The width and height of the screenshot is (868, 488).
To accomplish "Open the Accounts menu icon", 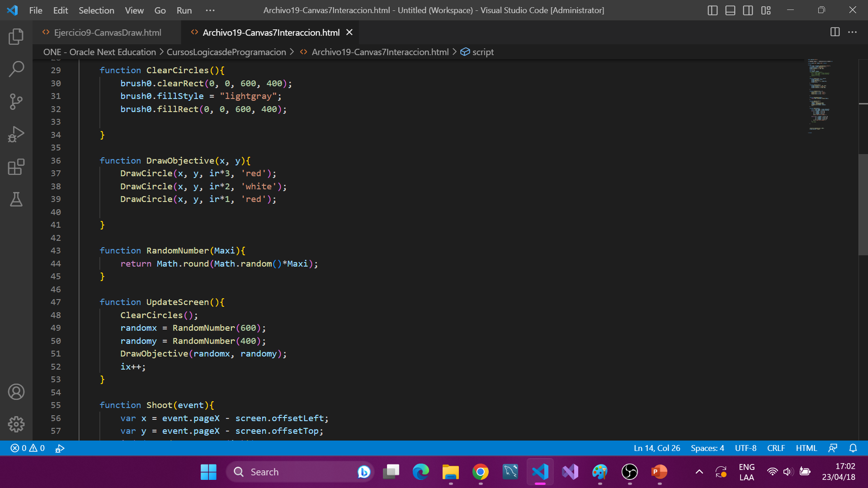I will click(16, 392).
